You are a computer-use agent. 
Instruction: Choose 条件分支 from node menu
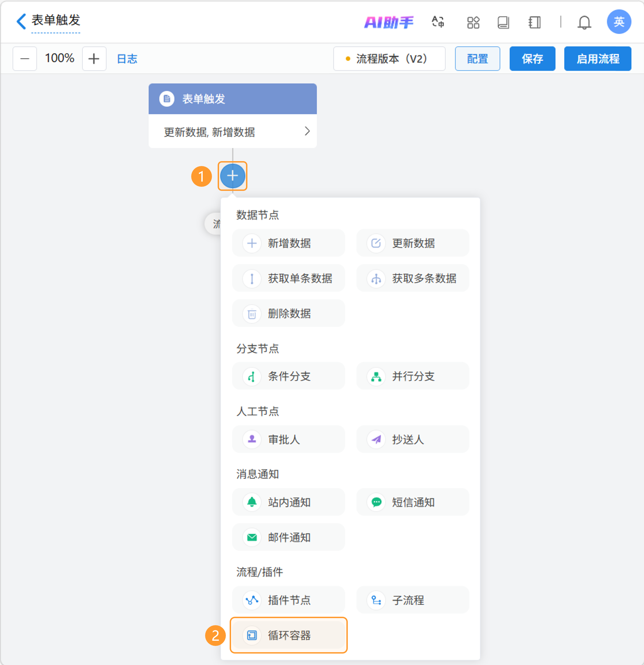[289, 376]
